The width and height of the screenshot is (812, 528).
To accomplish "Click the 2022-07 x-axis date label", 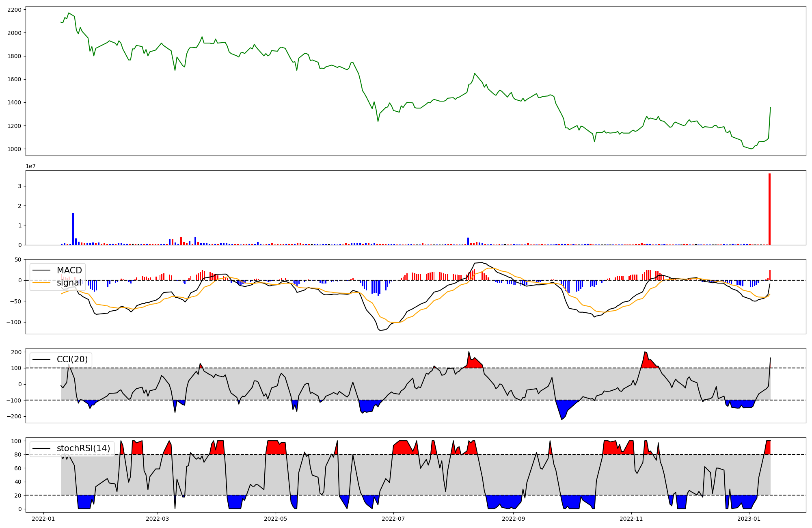I will (x=393, y=519).
